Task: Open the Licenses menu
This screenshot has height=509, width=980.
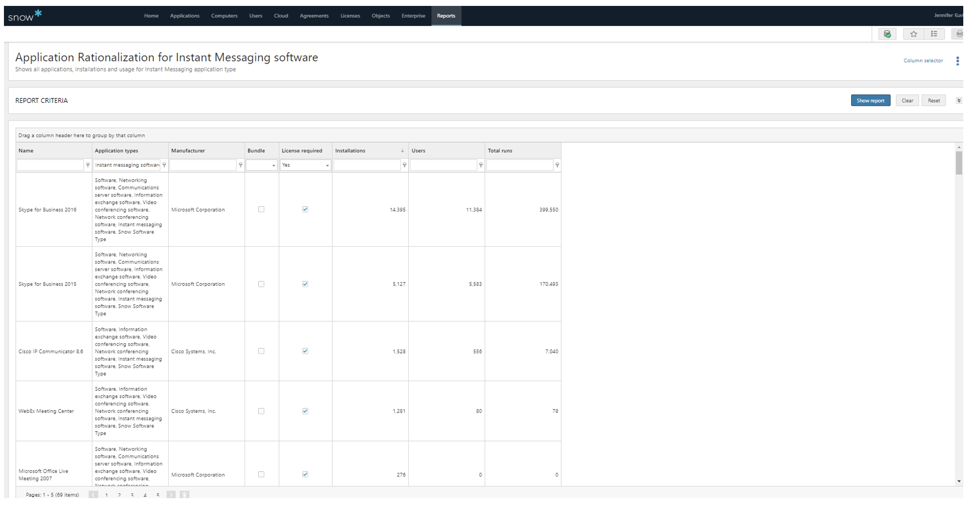Action: click(x=350, y=16)
